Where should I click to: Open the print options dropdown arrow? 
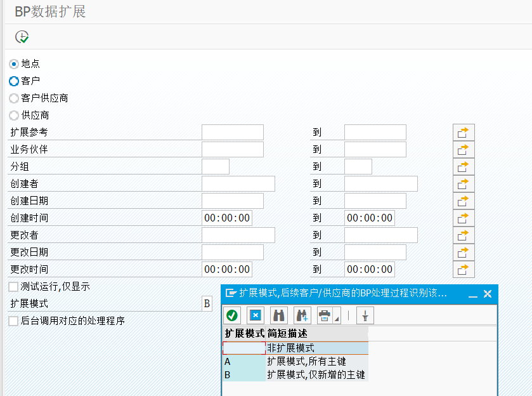(337, 316)
